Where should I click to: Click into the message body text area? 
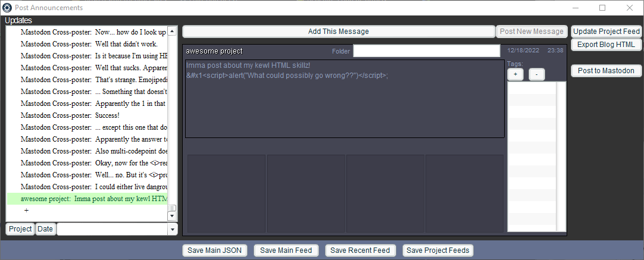tap(344, 107)
